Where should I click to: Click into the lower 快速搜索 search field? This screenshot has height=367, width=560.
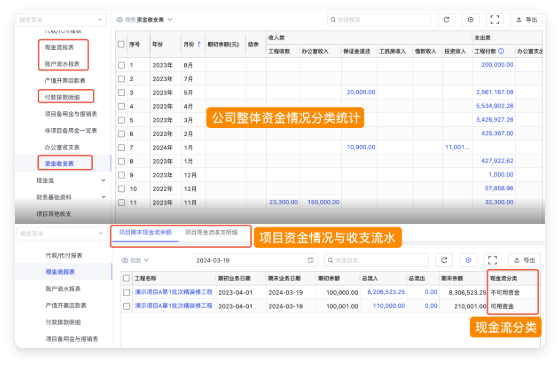(x=376, y=260)
